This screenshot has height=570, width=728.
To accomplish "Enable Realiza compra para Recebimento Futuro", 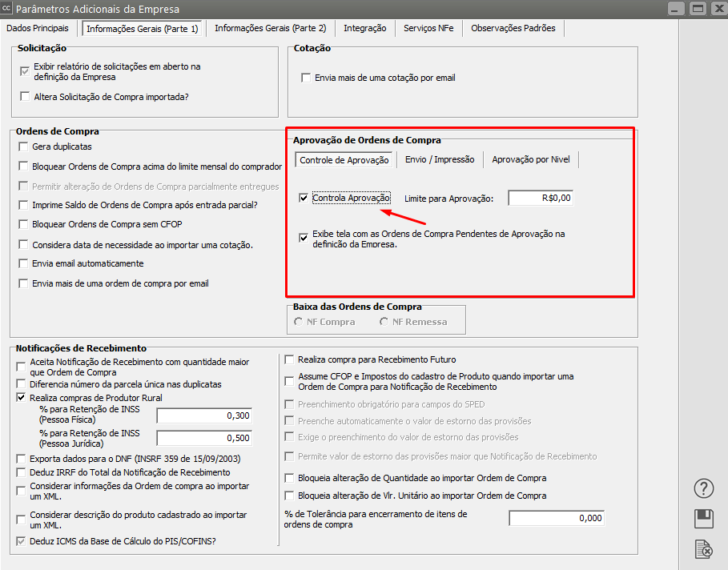I will coord(290,360).
